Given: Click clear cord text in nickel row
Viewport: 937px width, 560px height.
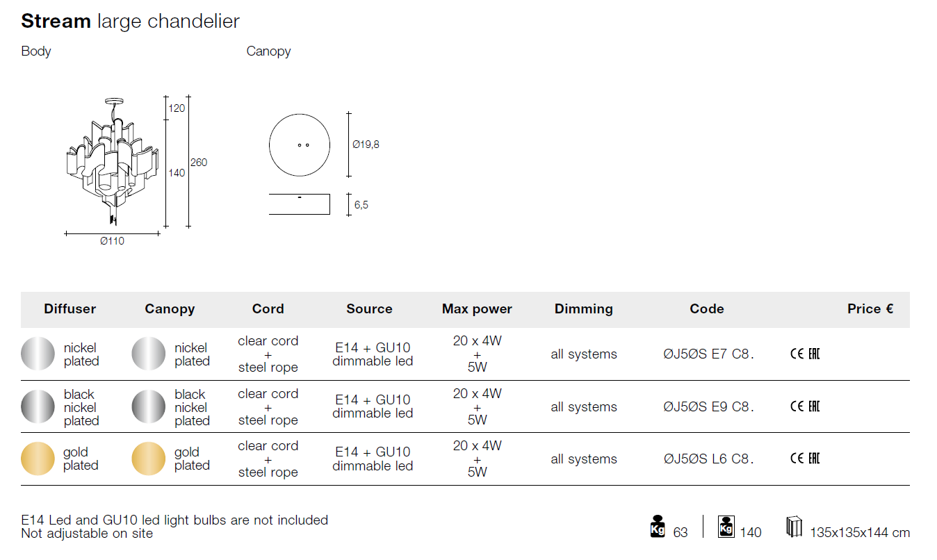Looking at the screenshot, I should [x=268, y=341].
